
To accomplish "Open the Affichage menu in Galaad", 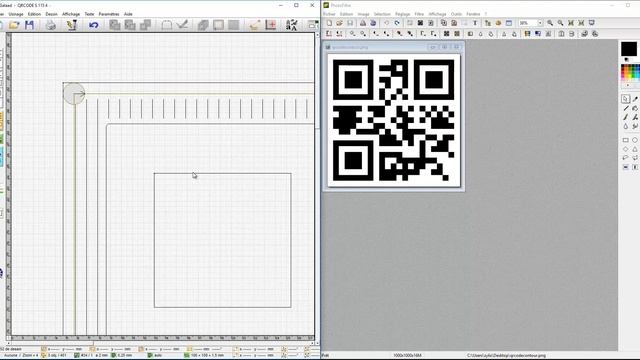I will click(71, 14).
